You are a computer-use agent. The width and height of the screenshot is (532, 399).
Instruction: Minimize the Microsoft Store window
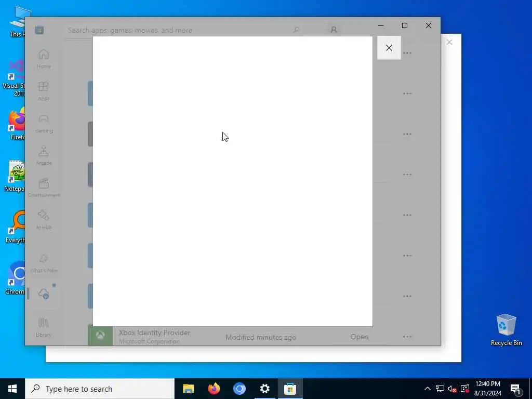(381, 25)
